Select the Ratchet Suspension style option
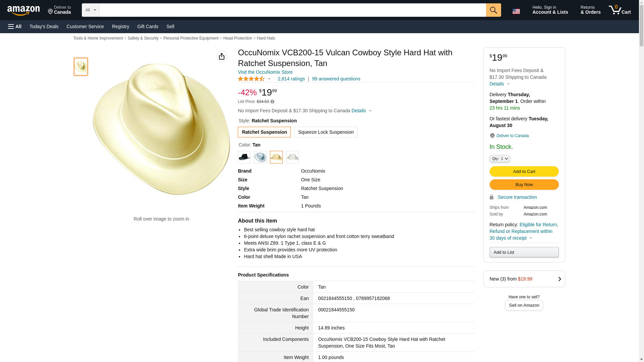 coord(264,132)
